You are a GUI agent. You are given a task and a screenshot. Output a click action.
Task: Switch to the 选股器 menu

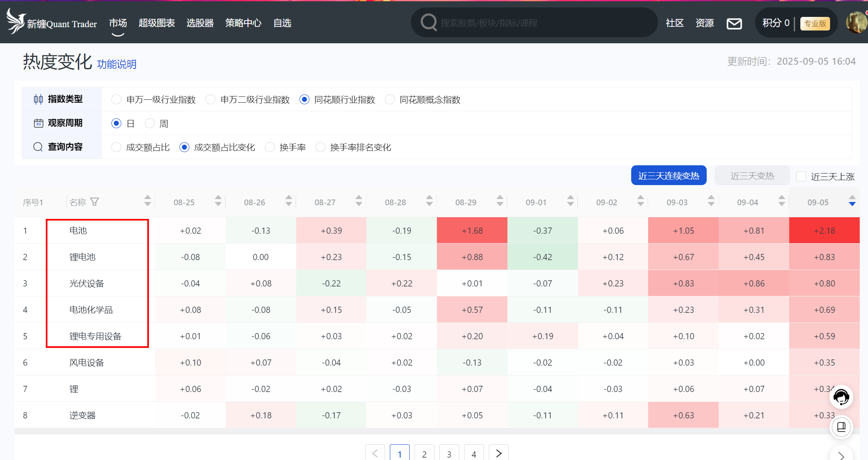200,23
